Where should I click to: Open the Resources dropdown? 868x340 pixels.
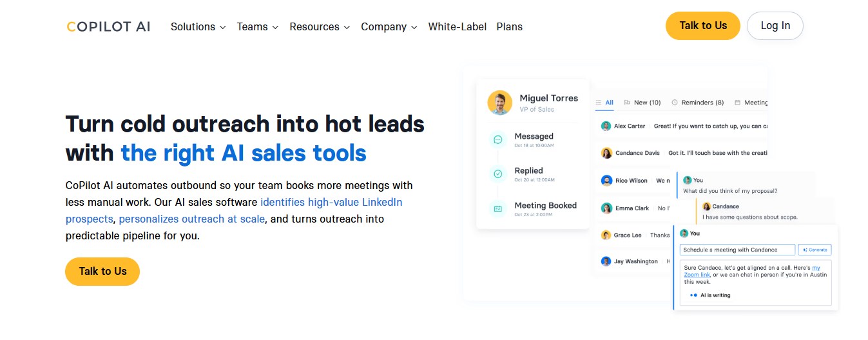[320, 26]
